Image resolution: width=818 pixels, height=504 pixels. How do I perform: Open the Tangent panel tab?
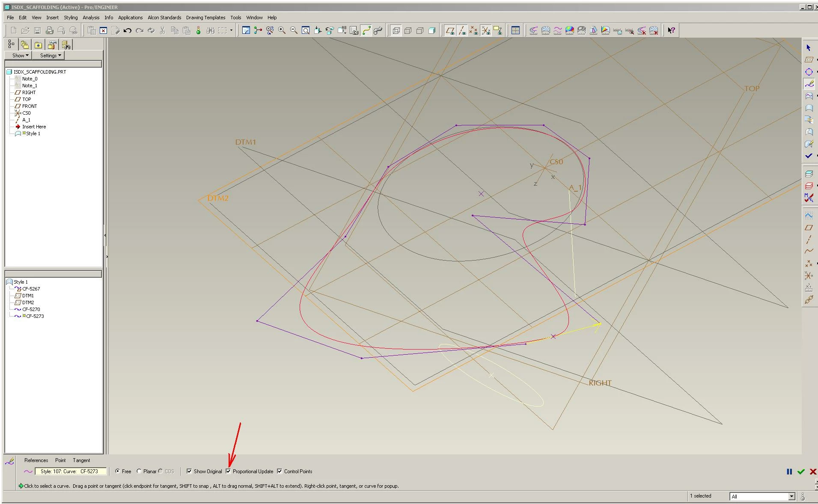(81, 460)
